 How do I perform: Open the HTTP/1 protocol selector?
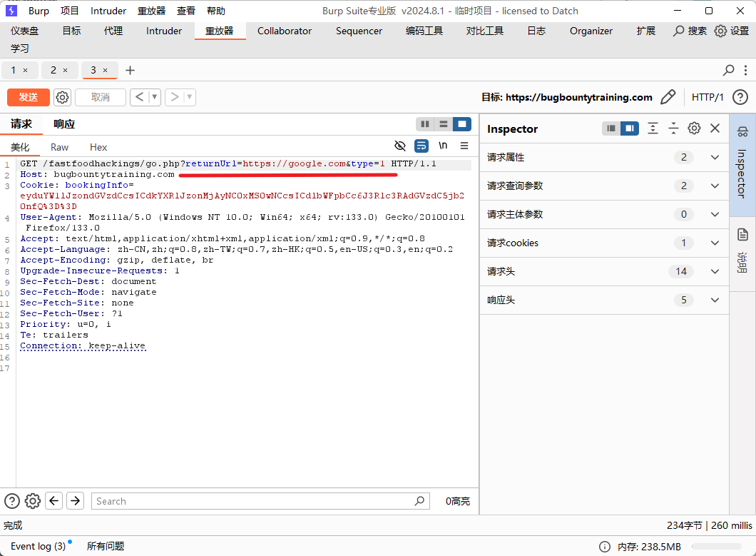tap(708, 97)
